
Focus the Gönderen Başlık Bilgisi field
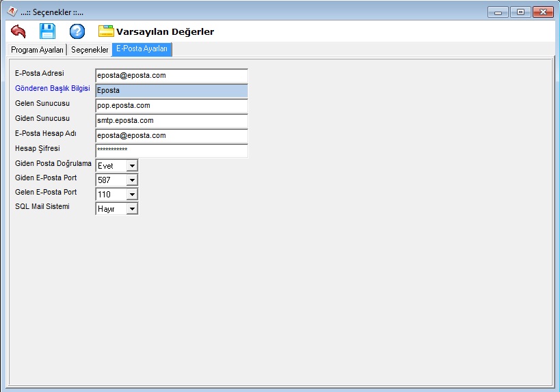tap(171, 91)
